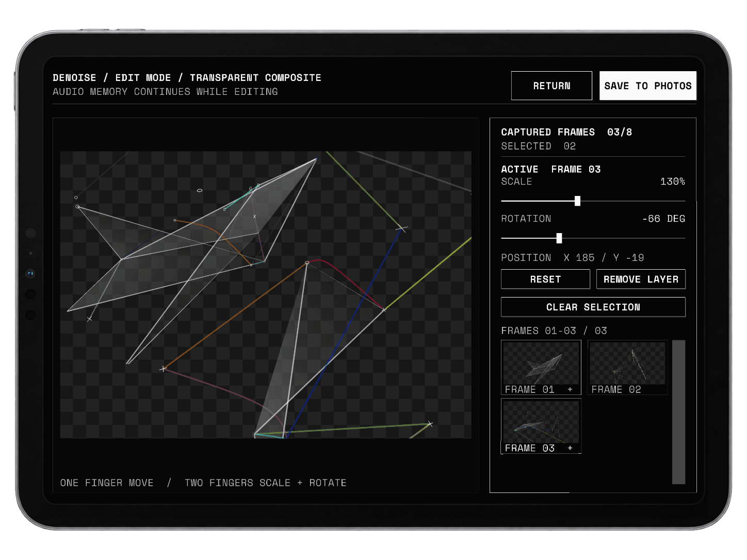Click the Rotation slider handle
747x560 pixels.
[x=559, y=238]
